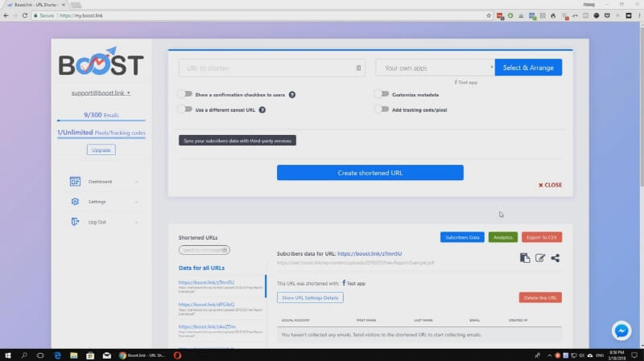Click Create shortened URL button
644x361 pixels.
(370, 173)
